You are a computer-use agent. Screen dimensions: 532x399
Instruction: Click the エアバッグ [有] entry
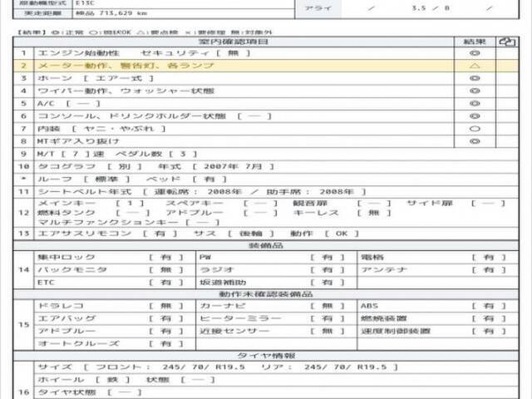(111, 318)
